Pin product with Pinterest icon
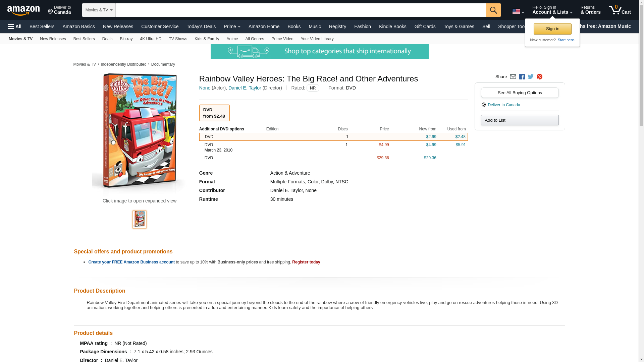 coord(539,77)
